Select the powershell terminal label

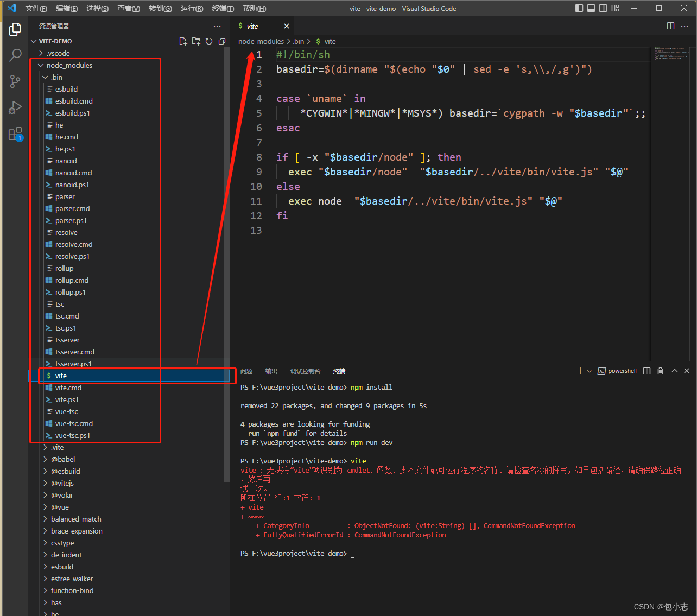tap(617, 371)
